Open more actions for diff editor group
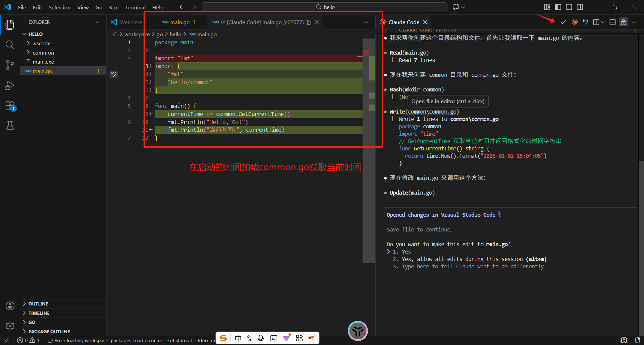 [x=366, y=22]
